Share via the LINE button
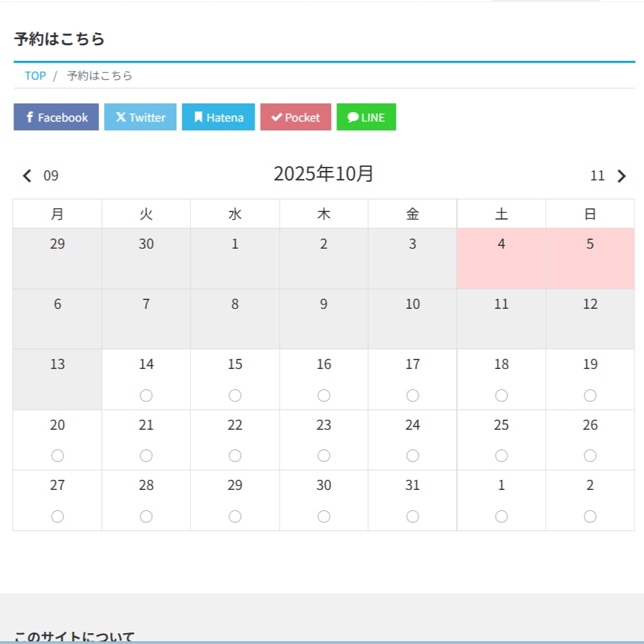 (366, 117)
